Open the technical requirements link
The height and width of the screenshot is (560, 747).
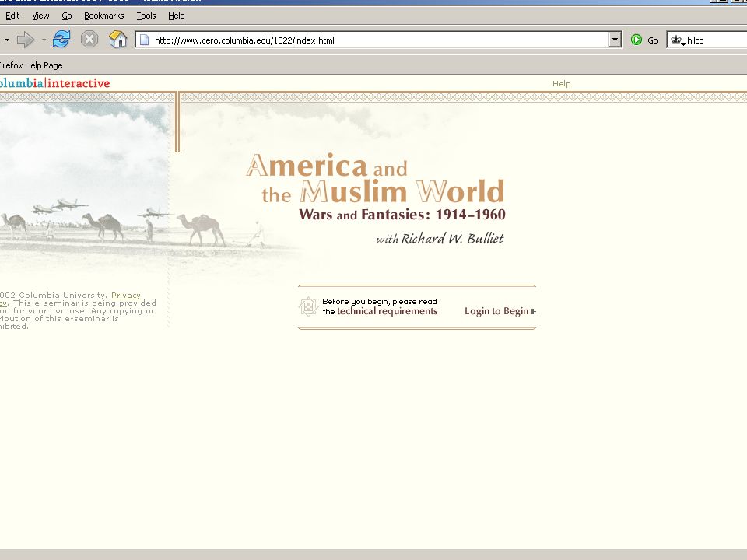[387, 311]
